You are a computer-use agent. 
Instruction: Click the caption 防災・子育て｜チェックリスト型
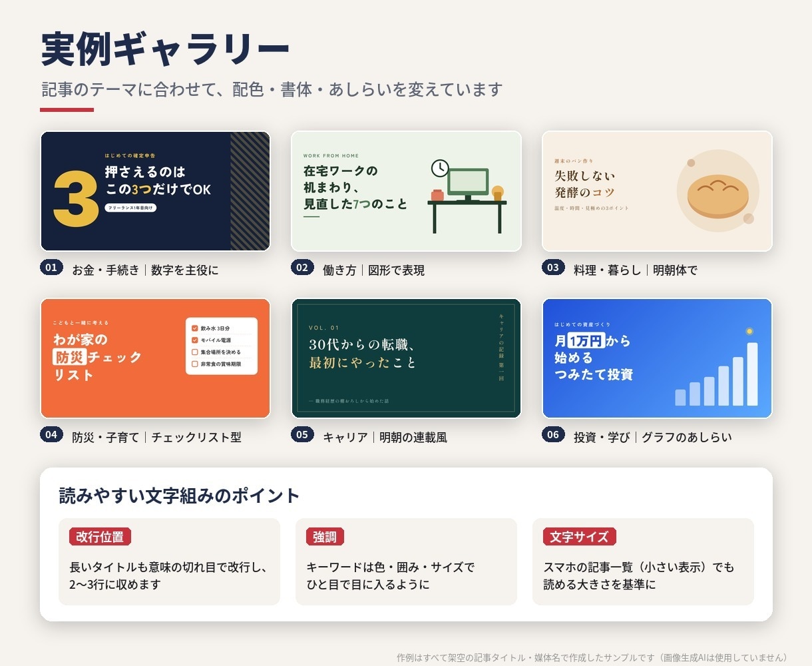tap(156, 438)
